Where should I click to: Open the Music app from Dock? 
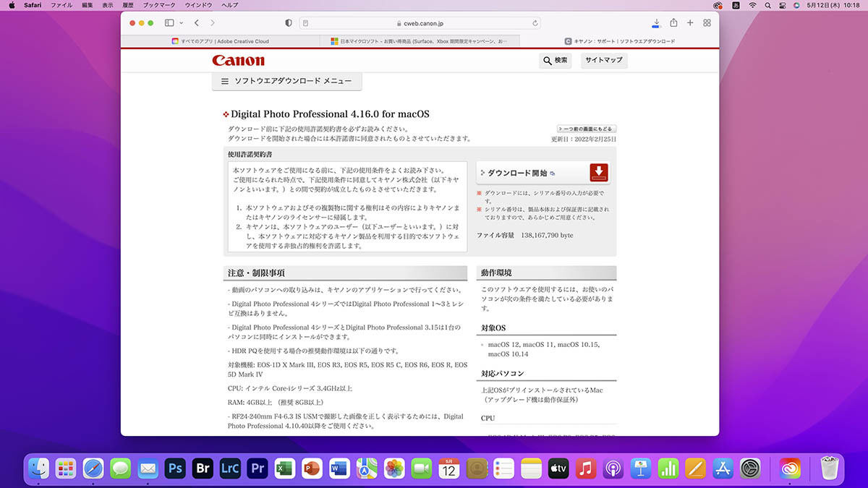[586, 468]
